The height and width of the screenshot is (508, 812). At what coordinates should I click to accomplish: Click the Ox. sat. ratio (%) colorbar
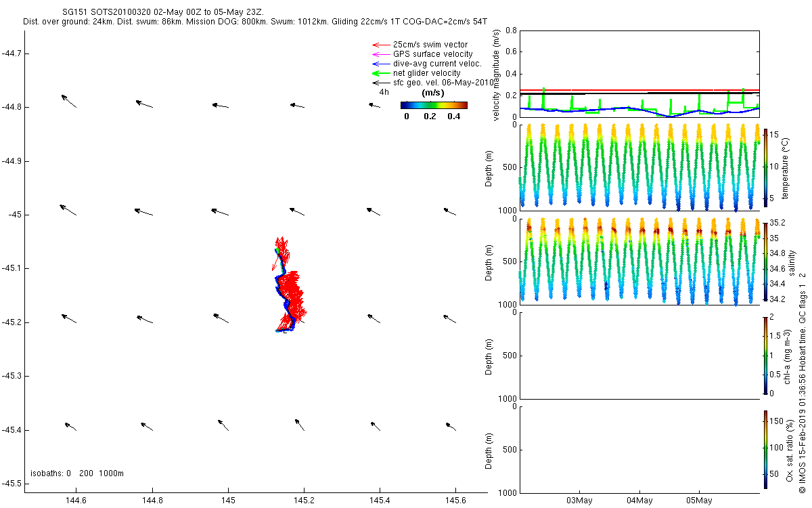click(765, 450)
